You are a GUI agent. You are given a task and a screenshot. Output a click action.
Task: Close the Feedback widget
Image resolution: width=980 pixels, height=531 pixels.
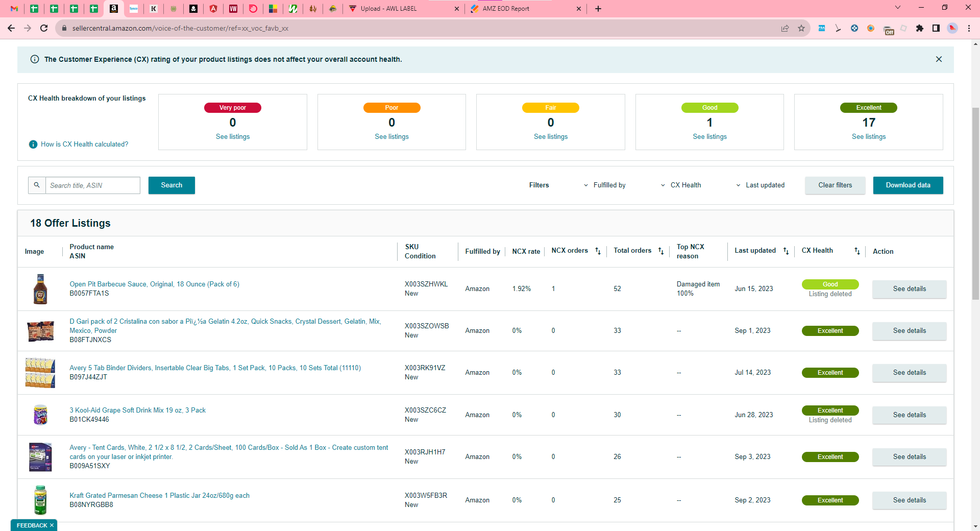coord(52,525)
